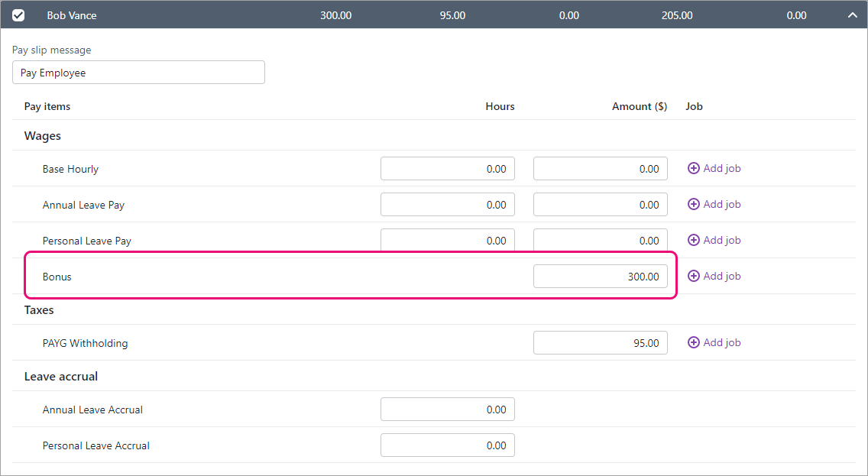
Task: Collapse Bob Vance's pay details
Action: (x=853, y=15)
